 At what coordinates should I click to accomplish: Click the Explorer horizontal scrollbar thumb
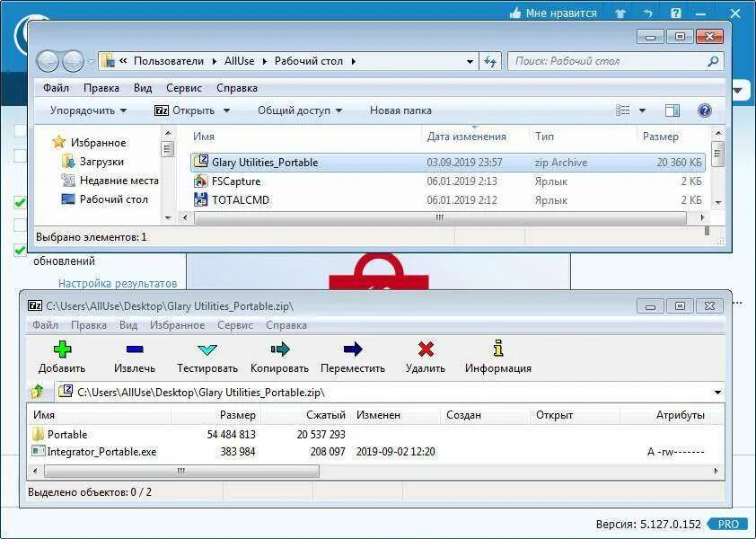pos(440,217)
